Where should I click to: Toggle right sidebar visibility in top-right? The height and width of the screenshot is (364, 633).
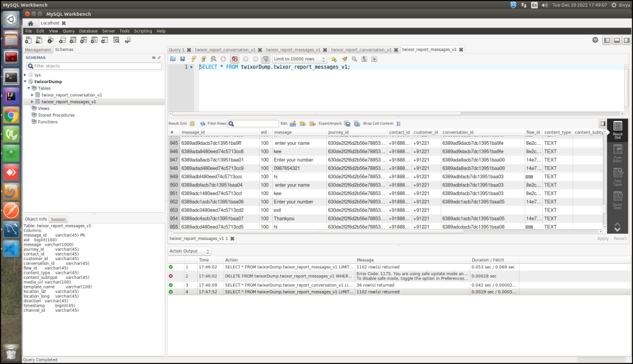click(x=627, y=40)
